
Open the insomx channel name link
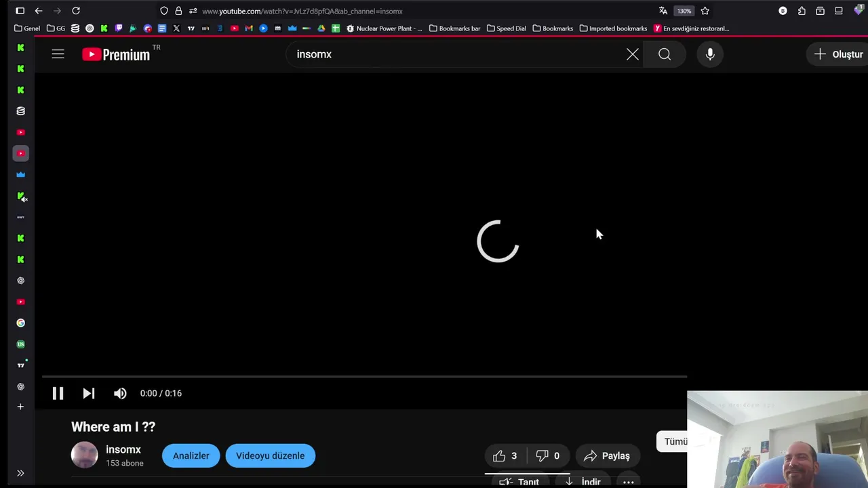pos(123,449)
